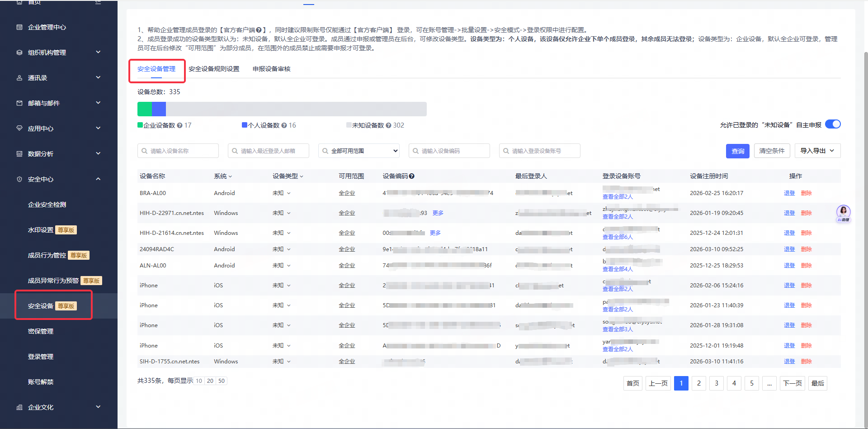Open 全部可用范围 dropdown
868x429 pixels.
[359, 151]
